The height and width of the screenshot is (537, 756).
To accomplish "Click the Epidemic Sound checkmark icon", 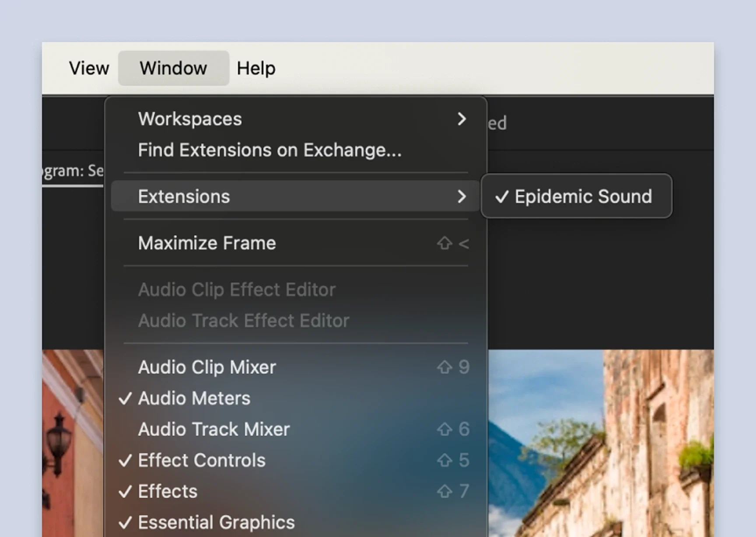I will click(x=502, y=197).
